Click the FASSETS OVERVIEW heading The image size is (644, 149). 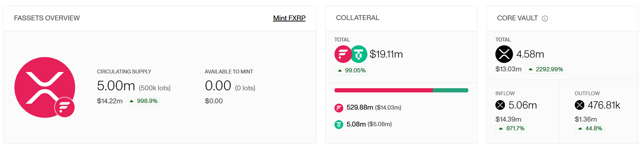tap(47, 18)
